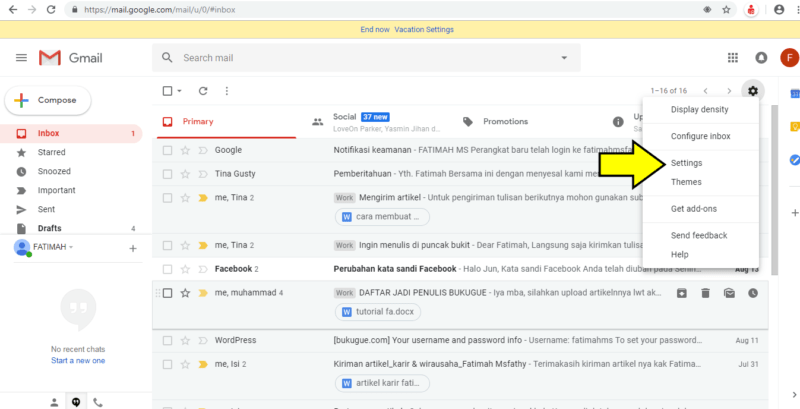Click the Start a new one link

coord(78,361)
